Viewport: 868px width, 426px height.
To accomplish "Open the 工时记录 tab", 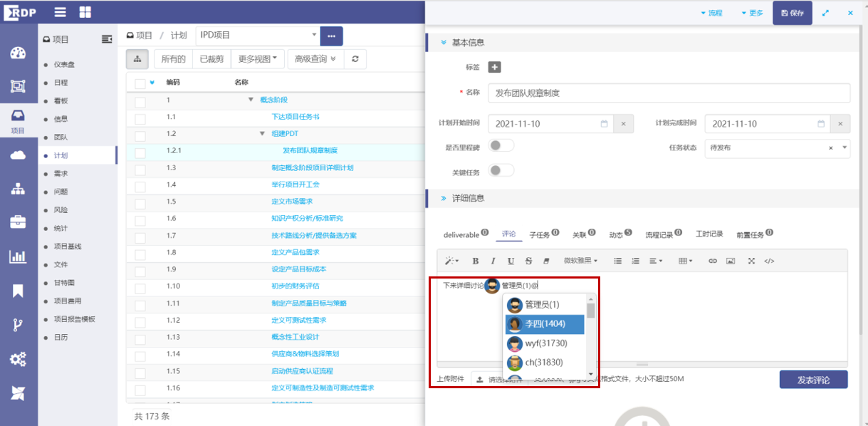I will (708, 234).
